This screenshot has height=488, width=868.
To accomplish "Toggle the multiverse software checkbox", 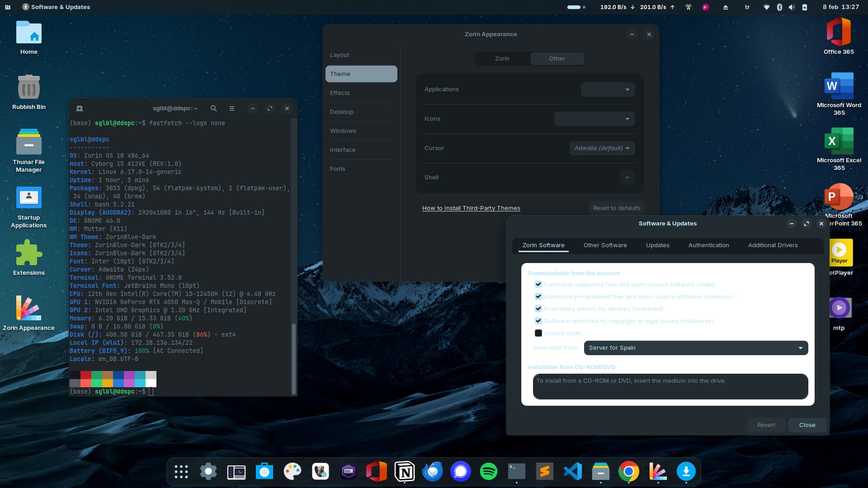I will click(x=538, y=321).
